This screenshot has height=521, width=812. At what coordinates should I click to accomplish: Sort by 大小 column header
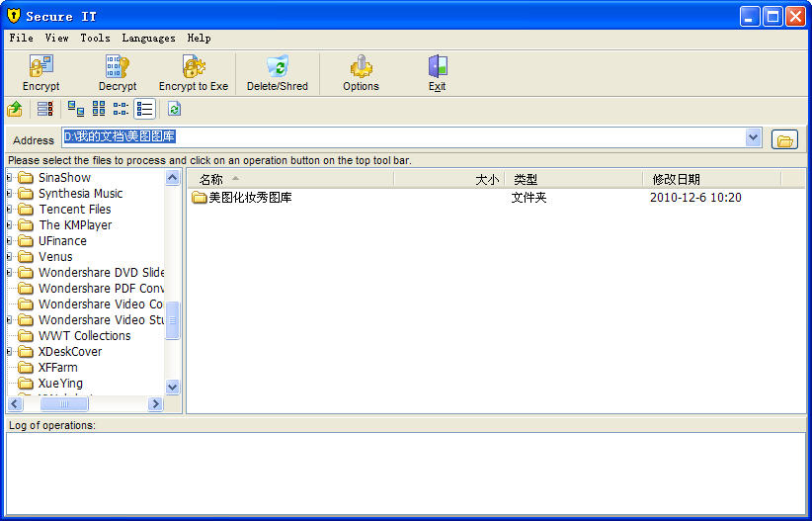(449, 179)
